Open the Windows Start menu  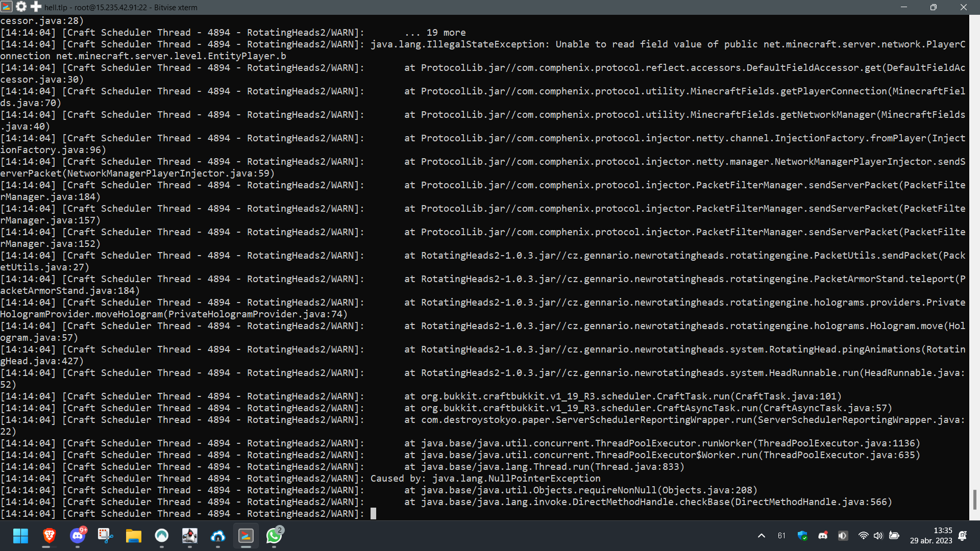coord(21,536)
